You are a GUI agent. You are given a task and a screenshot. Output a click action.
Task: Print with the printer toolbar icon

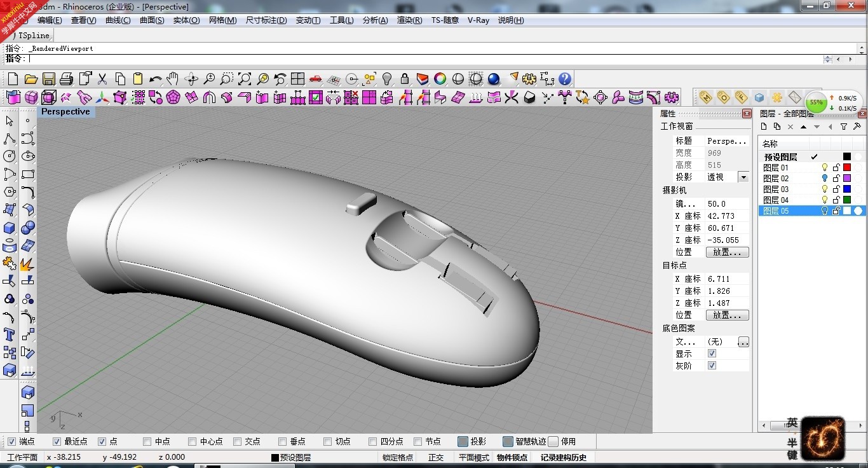coord(66,79)
